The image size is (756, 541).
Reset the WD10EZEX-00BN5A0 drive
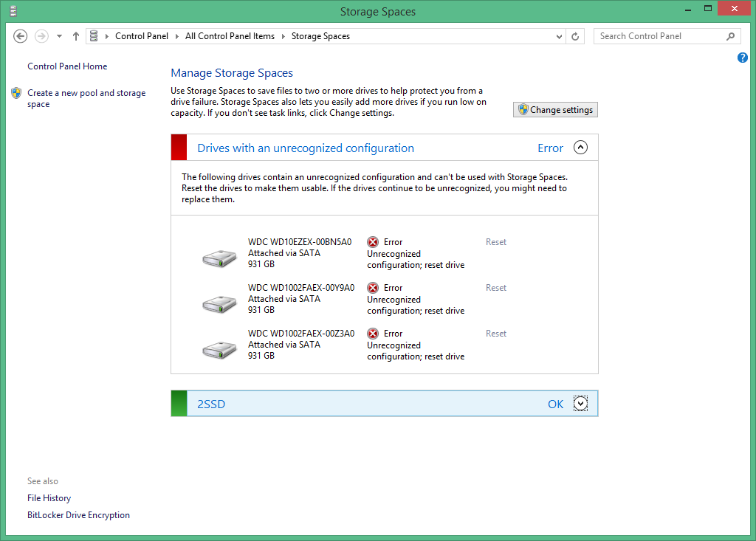495,242
